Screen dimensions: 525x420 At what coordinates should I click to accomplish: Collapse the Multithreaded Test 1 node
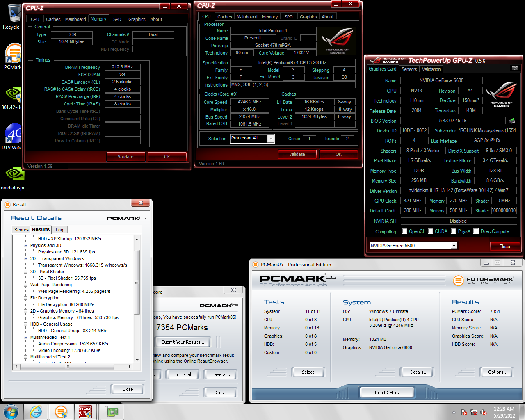(26, 337)
